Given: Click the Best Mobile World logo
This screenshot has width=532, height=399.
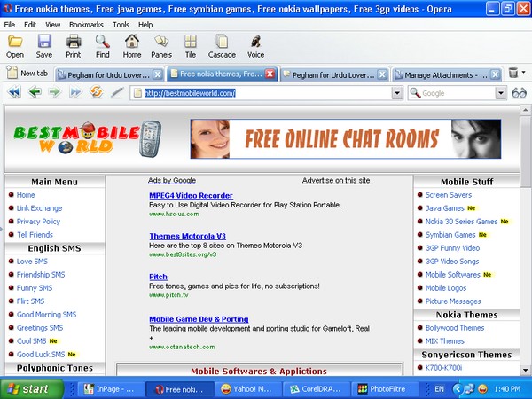Looking at the screenshot, I should pyautogui.click(x=87, y=138).
